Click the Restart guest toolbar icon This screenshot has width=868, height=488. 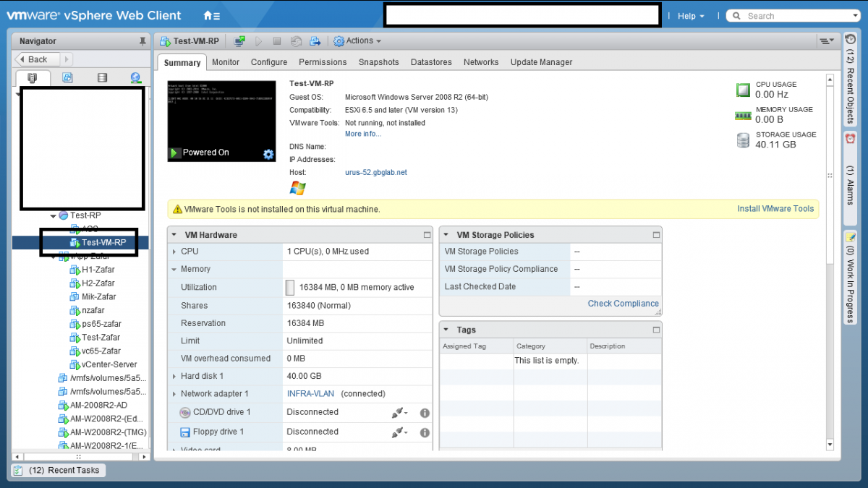click(x=296, y=41)
